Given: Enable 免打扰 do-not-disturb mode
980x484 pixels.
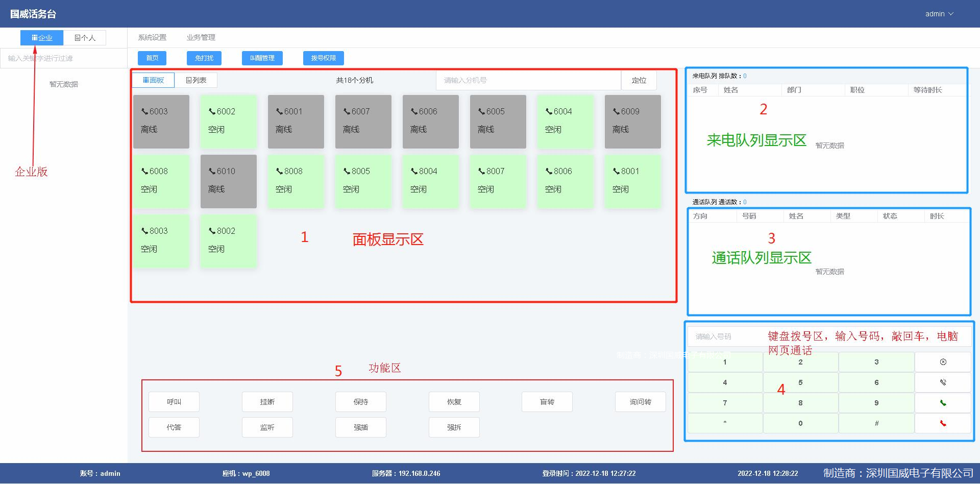Looking at the screenshot, I should [204, 58].
